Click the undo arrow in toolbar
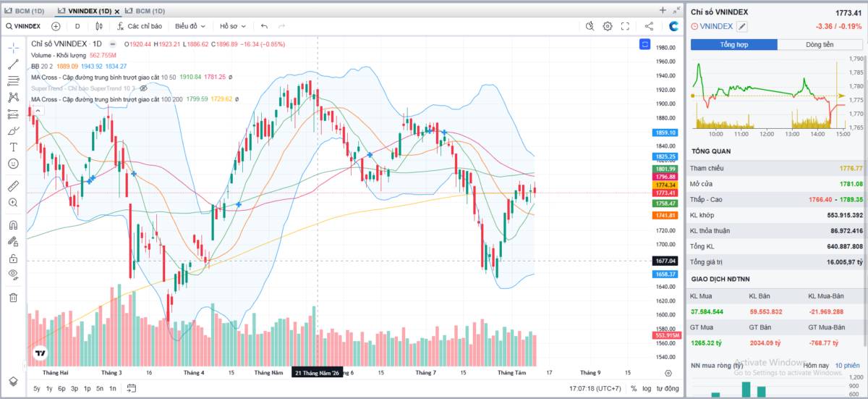Image resolution: width=868 pixels, height=399 pixels. [x=264, y=26]
